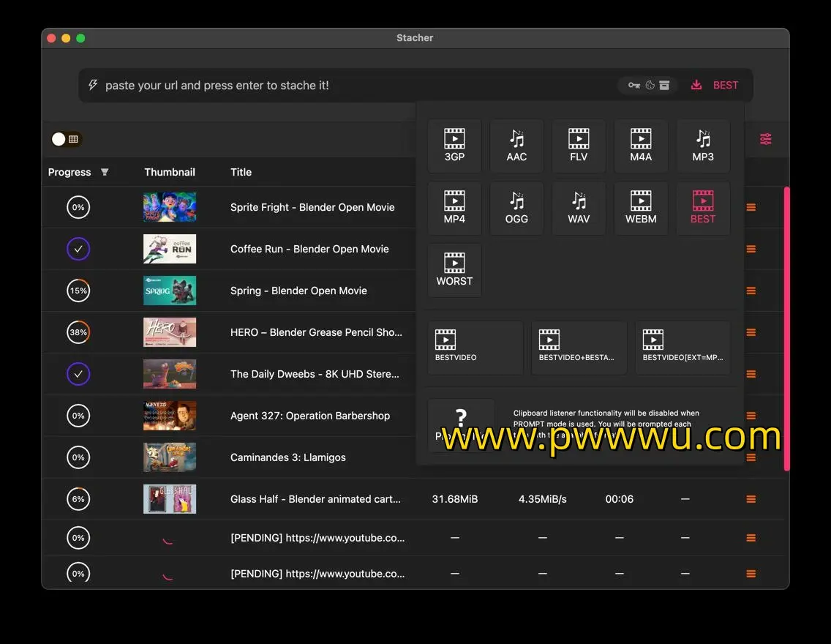Choose the WEBM video format
This screenshot has width=831, height=644.
640,208
